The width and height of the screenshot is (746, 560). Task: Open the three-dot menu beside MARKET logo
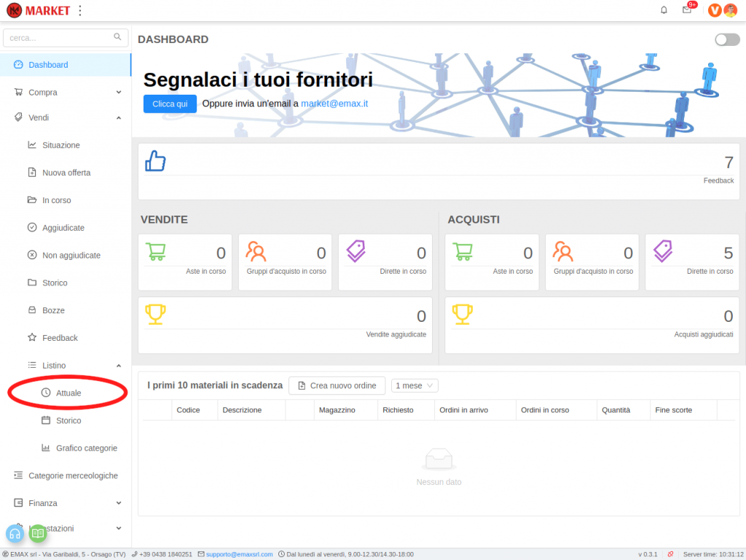click(80, 10)
